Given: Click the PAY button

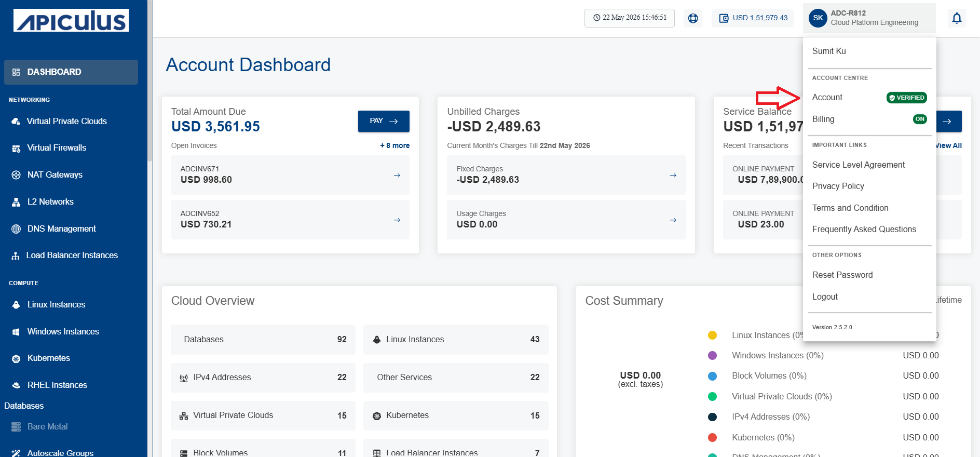Looking at the screenshot, I should coord(384,121).
